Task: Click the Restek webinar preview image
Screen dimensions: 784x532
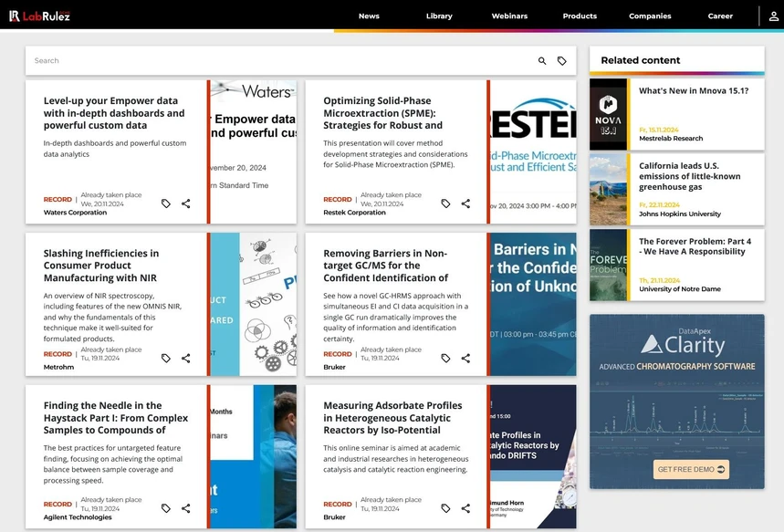Action: (x=533, y=152)
